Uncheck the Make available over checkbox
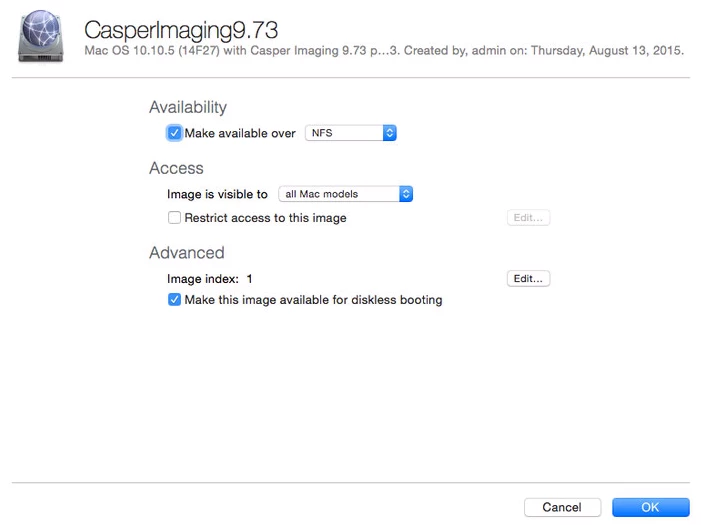701x525 pixels. (174, 133)
